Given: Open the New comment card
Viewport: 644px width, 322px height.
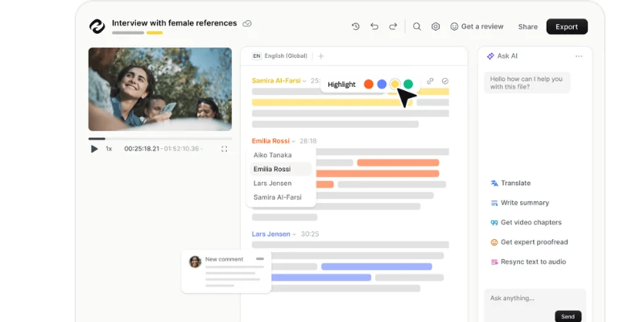Looking at the screenshot, I should [226, 271].
